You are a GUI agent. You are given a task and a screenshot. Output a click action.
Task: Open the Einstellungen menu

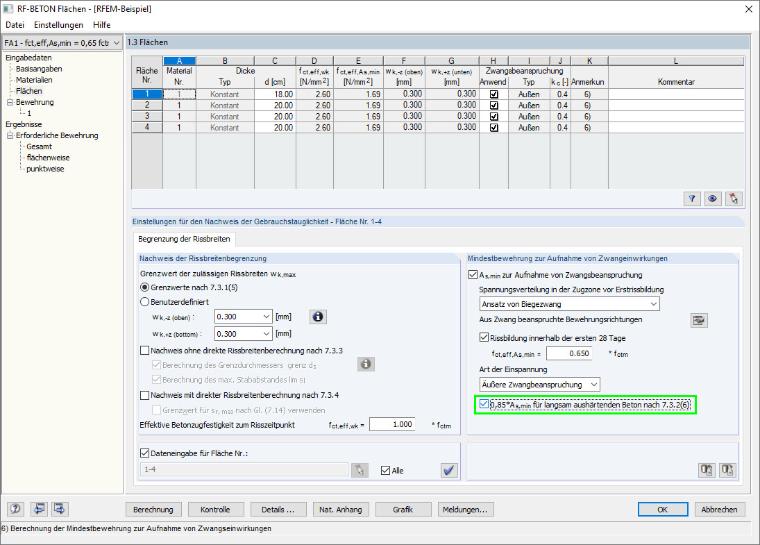58,25
